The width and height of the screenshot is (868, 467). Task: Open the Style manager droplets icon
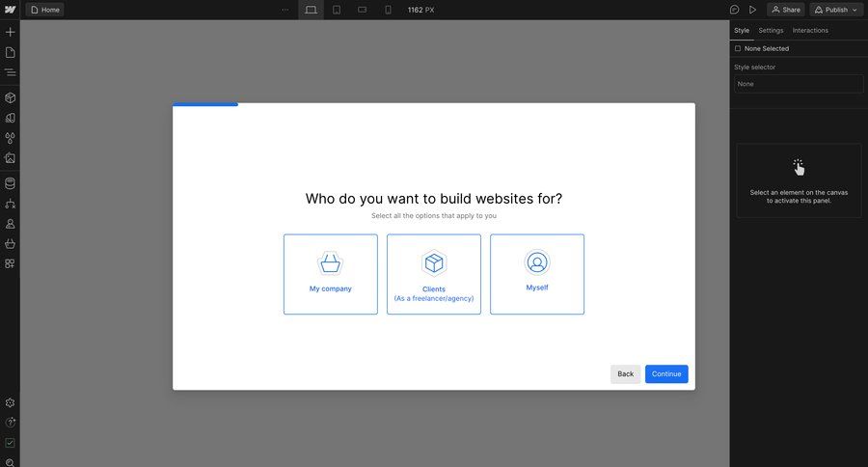click(x=10, y=138)
